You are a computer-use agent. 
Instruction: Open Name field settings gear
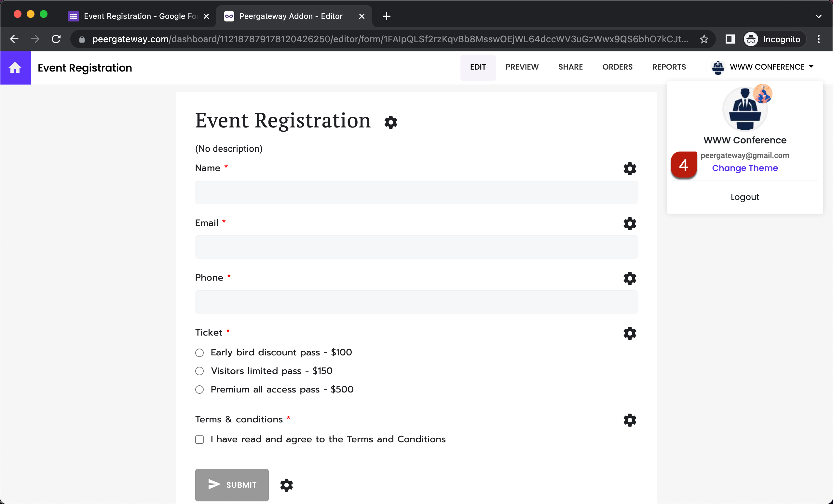tap(630, 168)
